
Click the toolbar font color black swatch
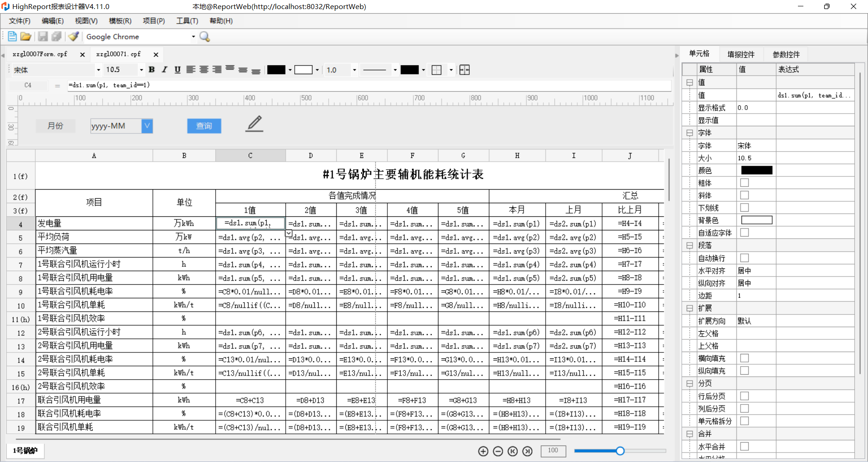tap(276, 70)
